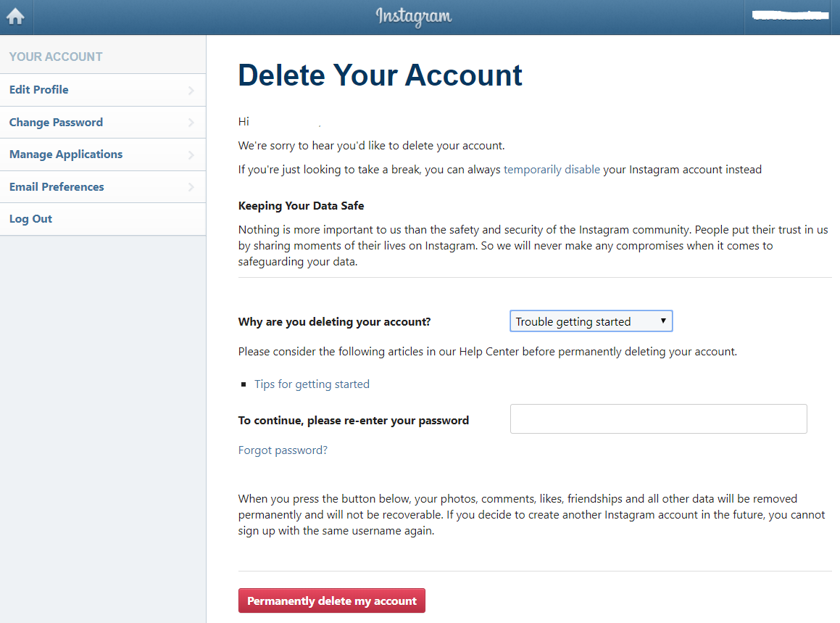This screenshot has height=623, width=840.
Task: Select Email Preferences in sidebar
Action: [x=57, y=187]
